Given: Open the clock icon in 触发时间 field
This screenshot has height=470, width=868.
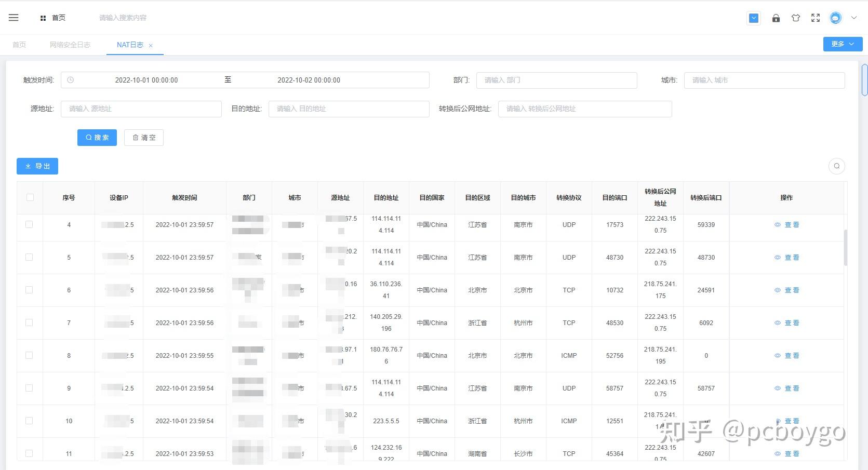Looking at the screenshot, I should tap(71, 79).
